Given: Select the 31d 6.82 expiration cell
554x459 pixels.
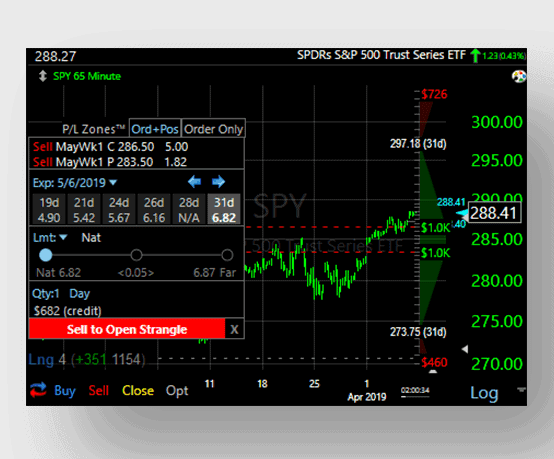Looking at the screenshot, I should [224, 210].
